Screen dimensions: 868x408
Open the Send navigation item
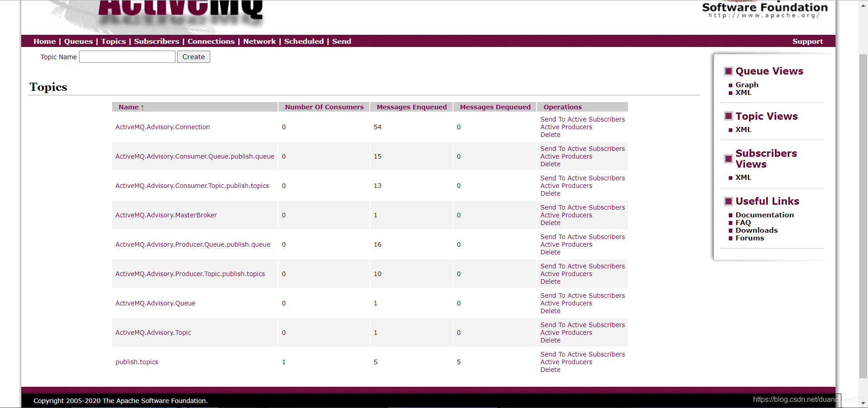pos(341,41)
